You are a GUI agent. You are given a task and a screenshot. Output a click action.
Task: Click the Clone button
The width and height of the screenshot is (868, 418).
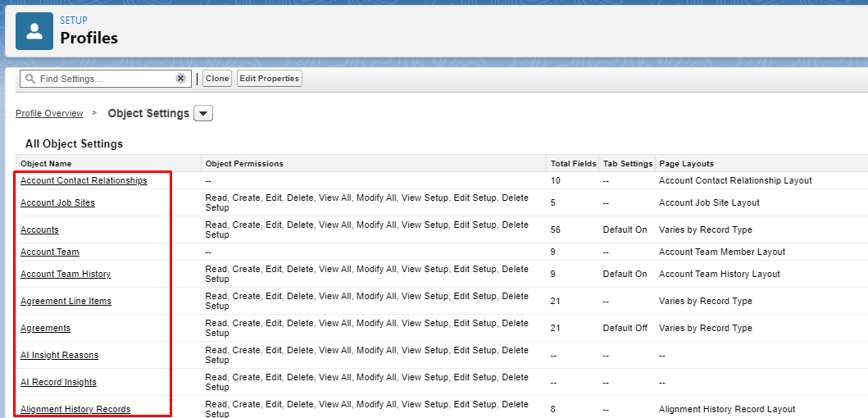[217, 79]
